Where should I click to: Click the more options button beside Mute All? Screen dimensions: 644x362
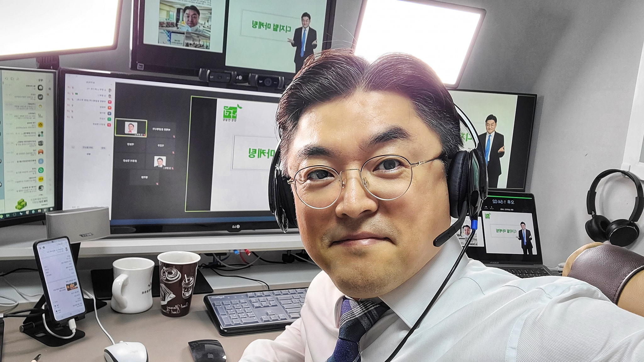click(73, 147)
